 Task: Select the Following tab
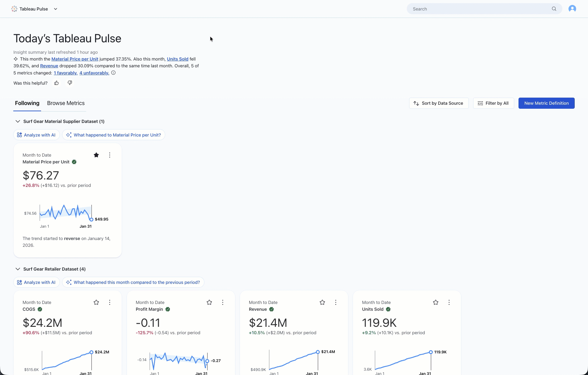[27, 103]
